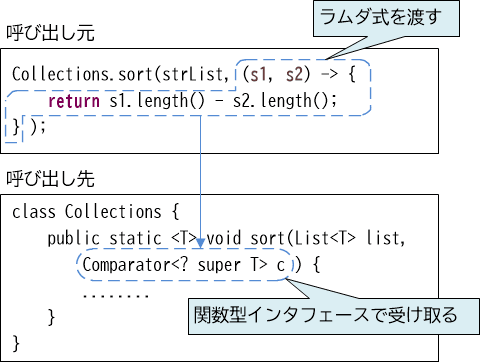Click the 'strList' argument
The width and height of the screenshot is (481, 362).
point(192,74)
